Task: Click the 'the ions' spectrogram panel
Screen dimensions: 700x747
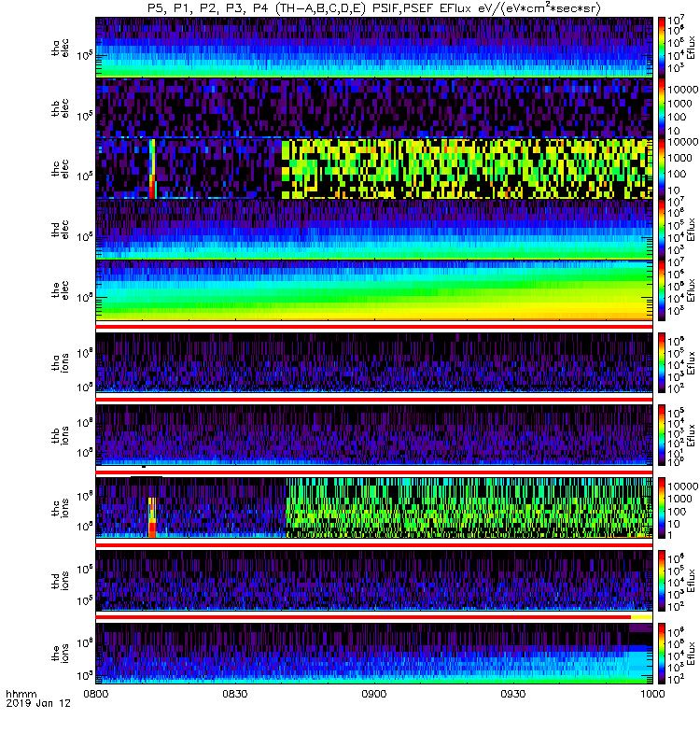Action: [x=374, y=653]
